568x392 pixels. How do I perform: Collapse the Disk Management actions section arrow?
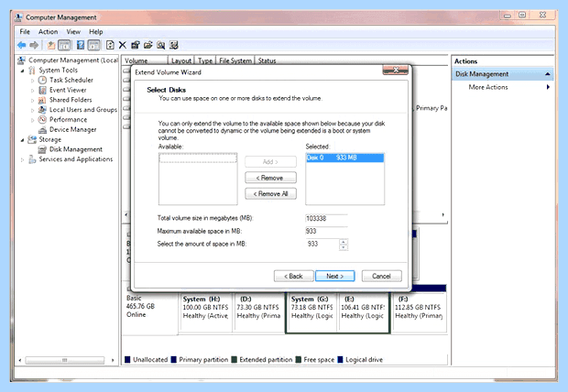[547, 74]
